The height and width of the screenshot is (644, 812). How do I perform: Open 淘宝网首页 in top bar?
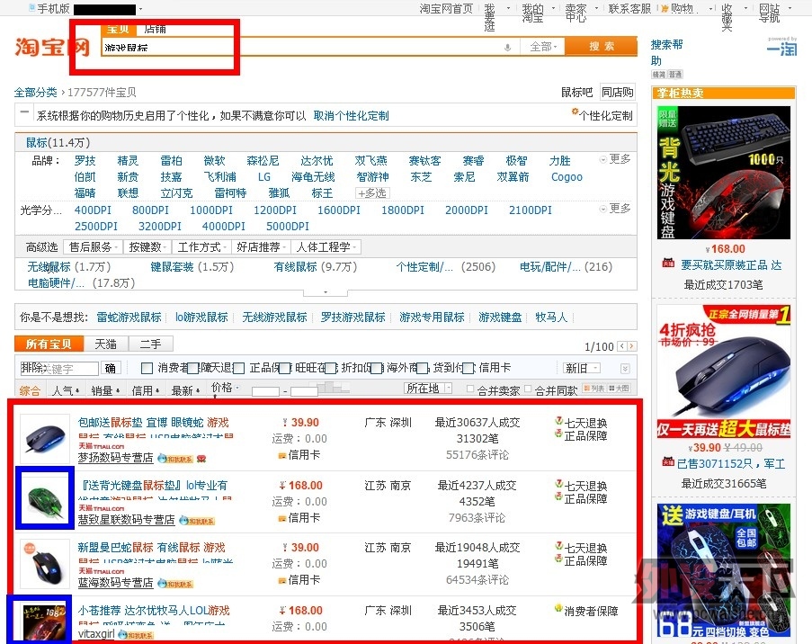point(446,9)
